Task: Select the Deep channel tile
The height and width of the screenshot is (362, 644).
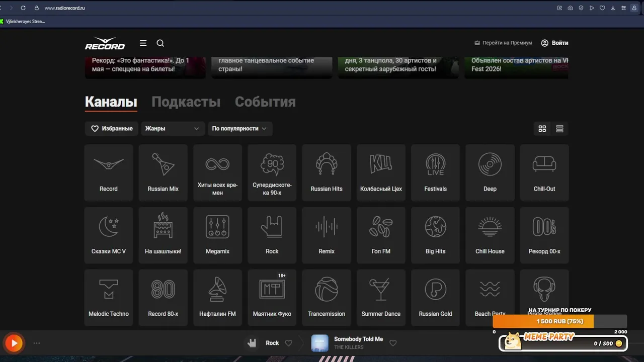Action: (x=490, y=173)
